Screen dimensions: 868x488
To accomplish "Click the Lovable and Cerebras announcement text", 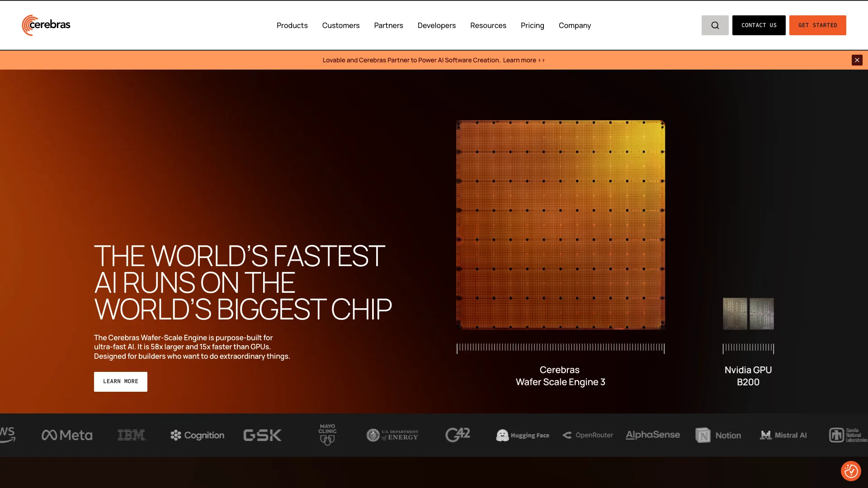I will click(411, 60).
